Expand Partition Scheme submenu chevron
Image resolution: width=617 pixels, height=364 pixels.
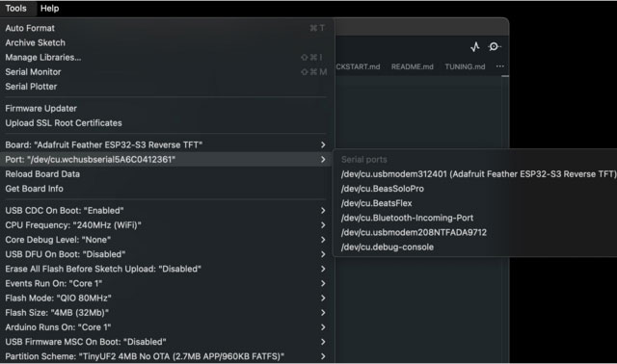pos(323,356)
